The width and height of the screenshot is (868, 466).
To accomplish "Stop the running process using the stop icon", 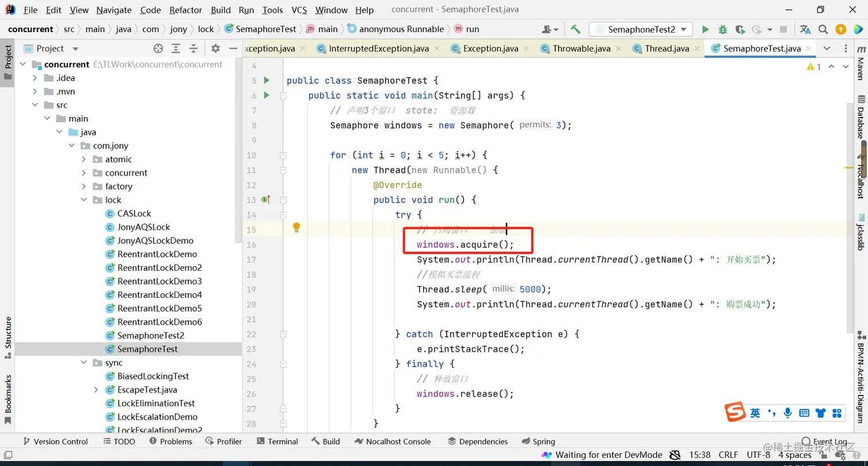I will (783, 29).
